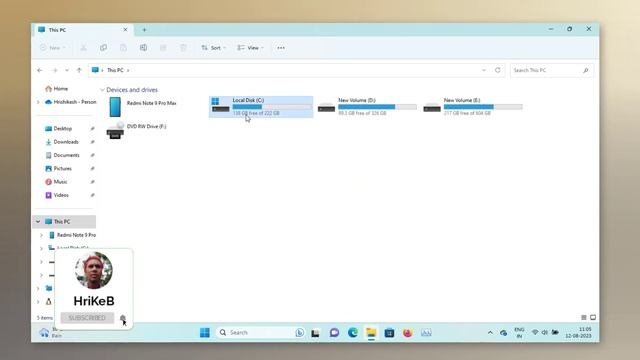
Task: Open Microsoft Store from taskbar
Action: point(389,333)
